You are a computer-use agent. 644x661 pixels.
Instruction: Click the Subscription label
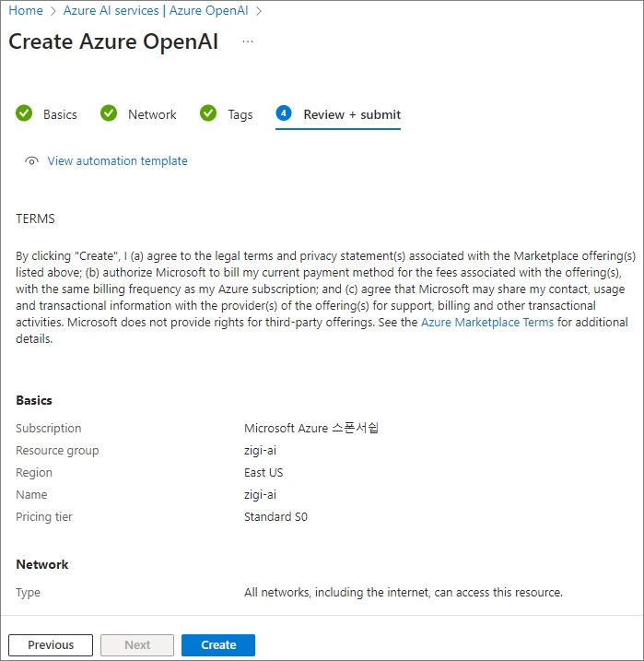click(49, 429)
